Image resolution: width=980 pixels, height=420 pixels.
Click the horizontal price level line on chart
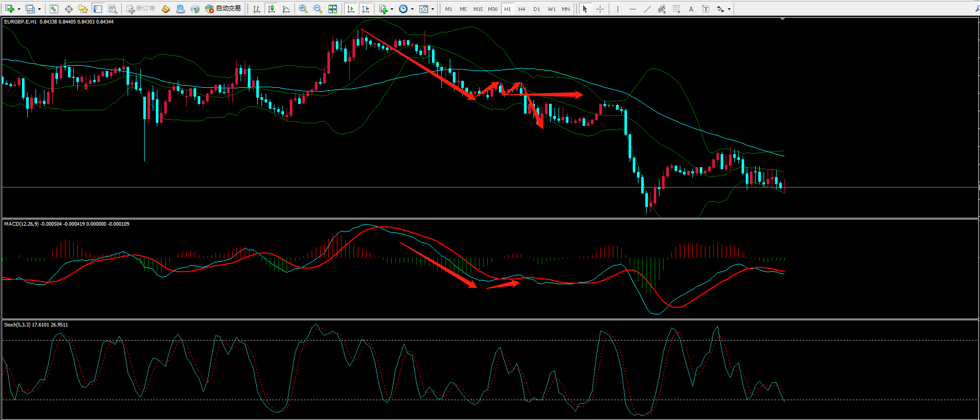pyautogui.click(x=366, y=187)
